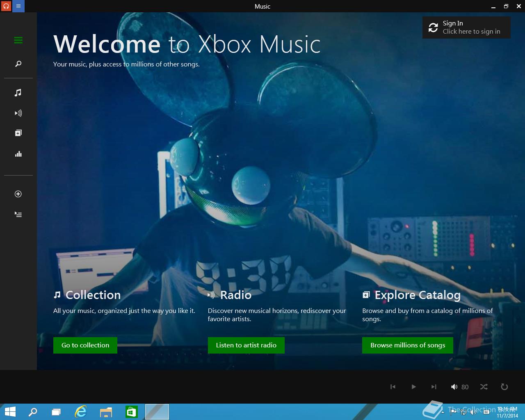Click Listen to artist radio
Viewport: 525px width, 420px height.
tap(246, 345)
